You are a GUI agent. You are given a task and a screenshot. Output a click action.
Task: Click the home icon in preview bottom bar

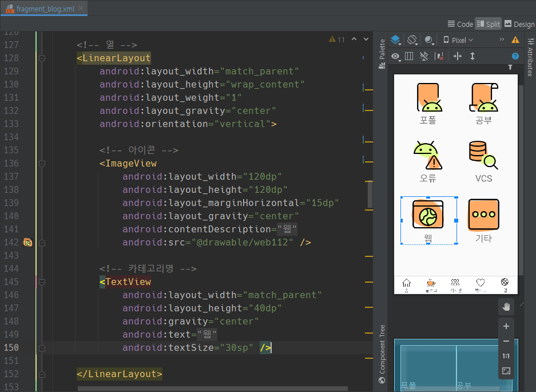point(407,283)
